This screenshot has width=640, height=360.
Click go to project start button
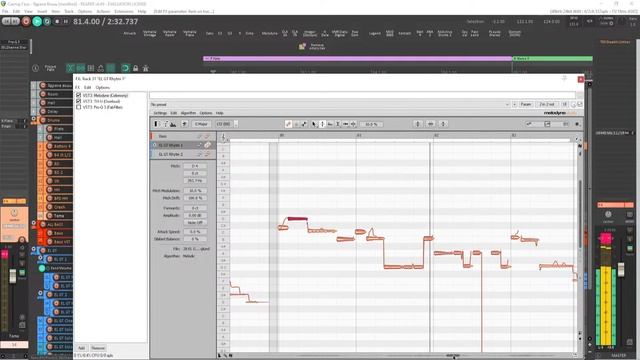pos(6,21)
